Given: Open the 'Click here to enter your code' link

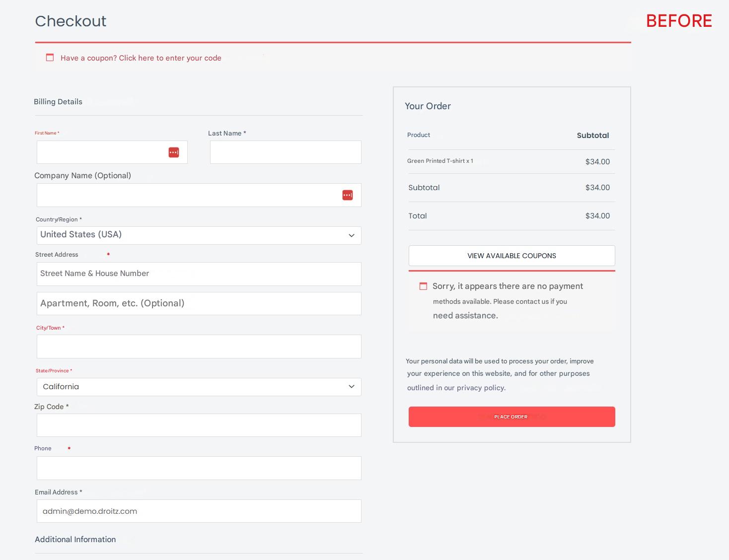Looking at the screenshot, I should coord(170,58).
